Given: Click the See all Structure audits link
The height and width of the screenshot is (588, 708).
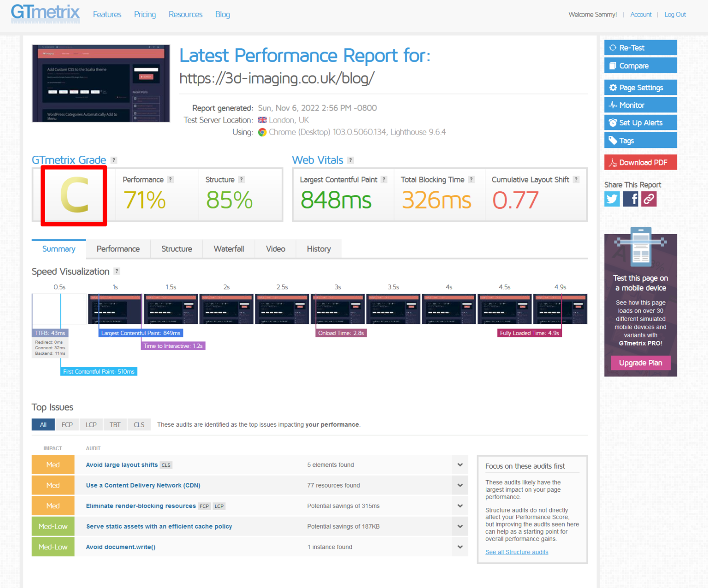Looking at the screenshot, I should [517, 552].
